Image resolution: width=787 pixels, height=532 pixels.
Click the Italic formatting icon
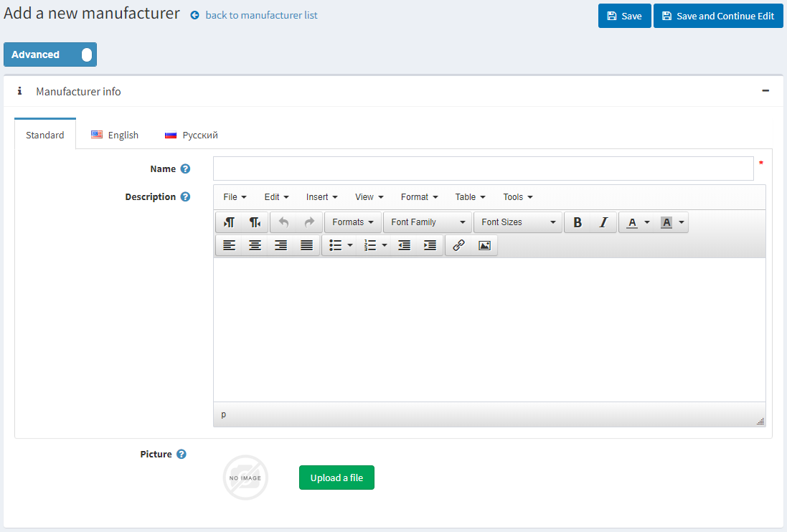pyautogui.click(x=603, y=222)
